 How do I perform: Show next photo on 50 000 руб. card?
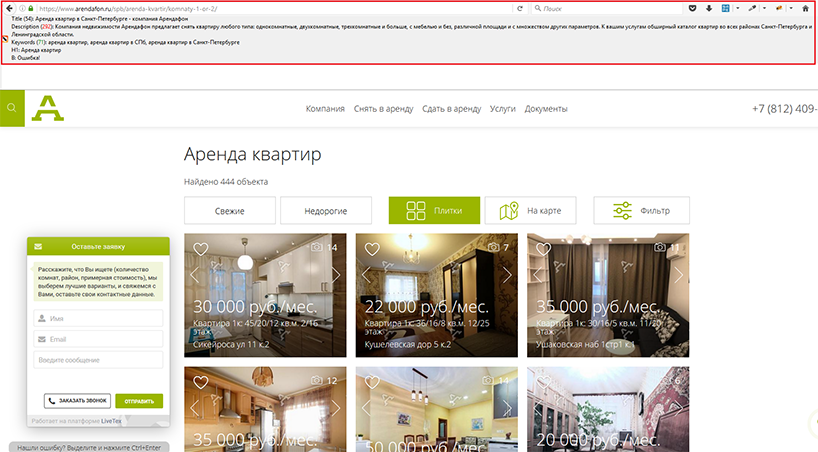[507, 409]
